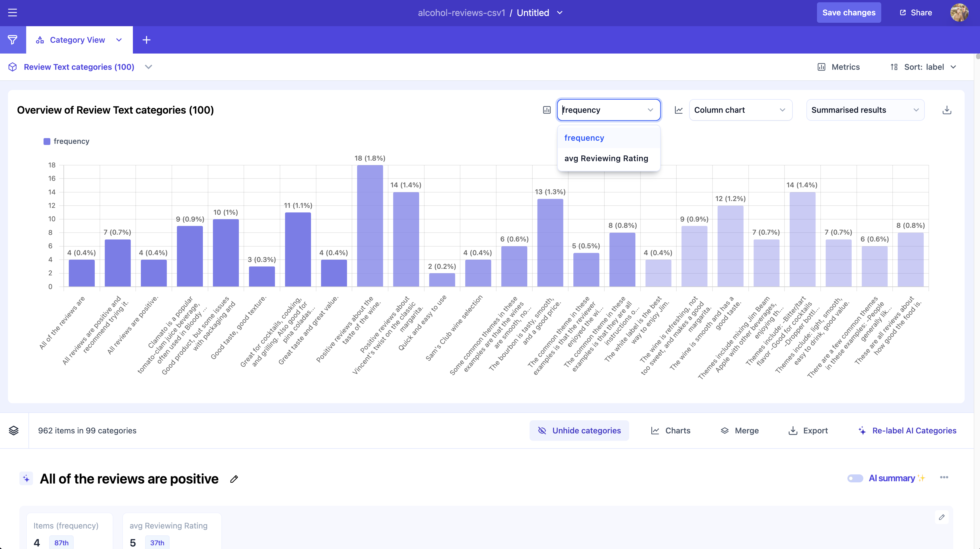Add a new view tab
Viewport: 980px width, 549px height.
coord(147,40)
